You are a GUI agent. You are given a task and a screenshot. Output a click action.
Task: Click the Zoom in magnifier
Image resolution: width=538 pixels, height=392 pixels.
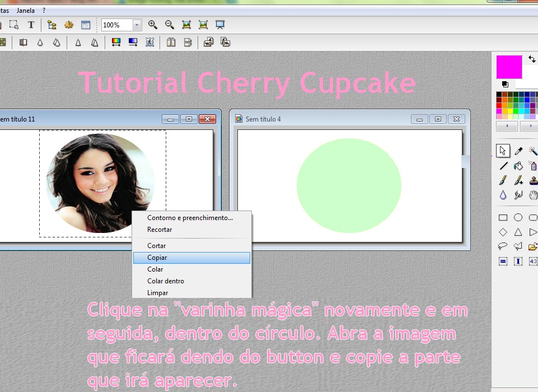153,25
